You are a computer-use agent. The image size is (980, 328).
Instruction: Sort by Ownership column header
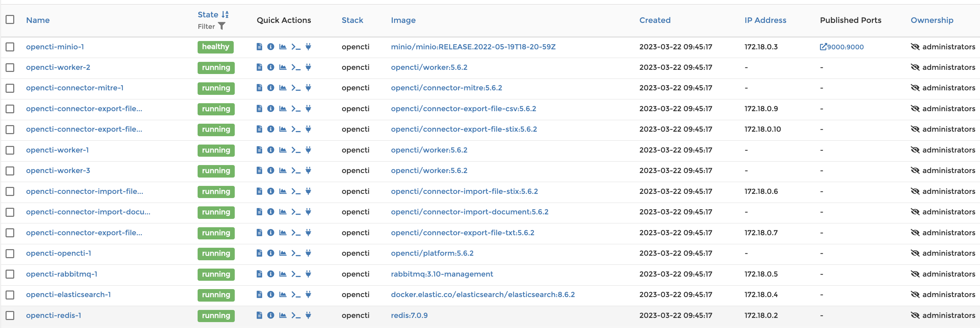coord(932,20)
